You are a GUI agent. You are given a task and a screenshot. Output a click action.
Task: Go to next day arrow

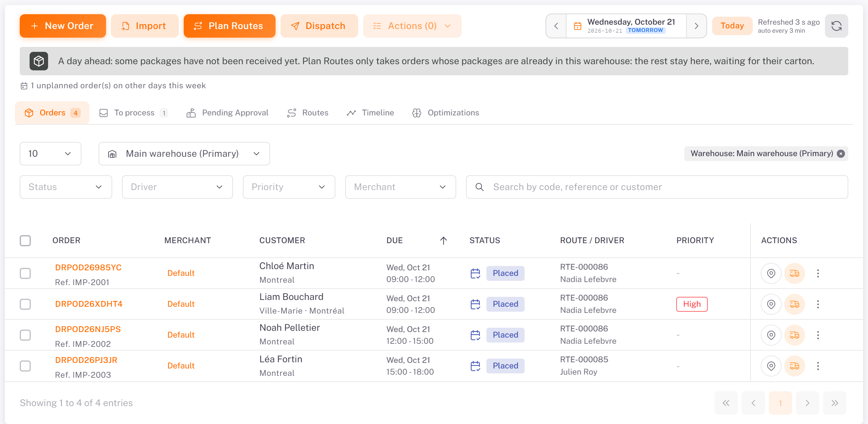[696, 26]
